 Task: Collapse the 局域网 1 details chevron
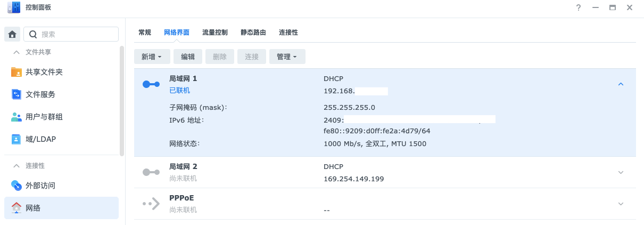pos(621,84)
